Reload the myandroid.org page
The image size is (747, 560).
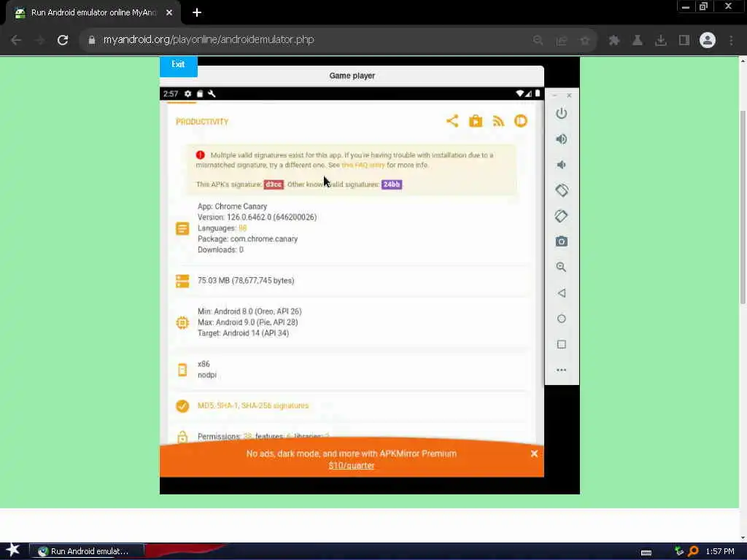(x=63, y=40)
